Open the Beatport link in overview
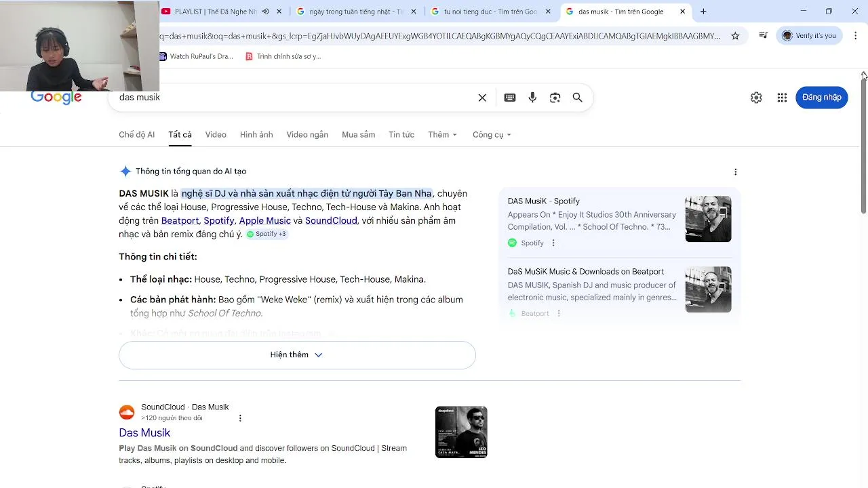 pyautogui.click(x=180, y=221)
